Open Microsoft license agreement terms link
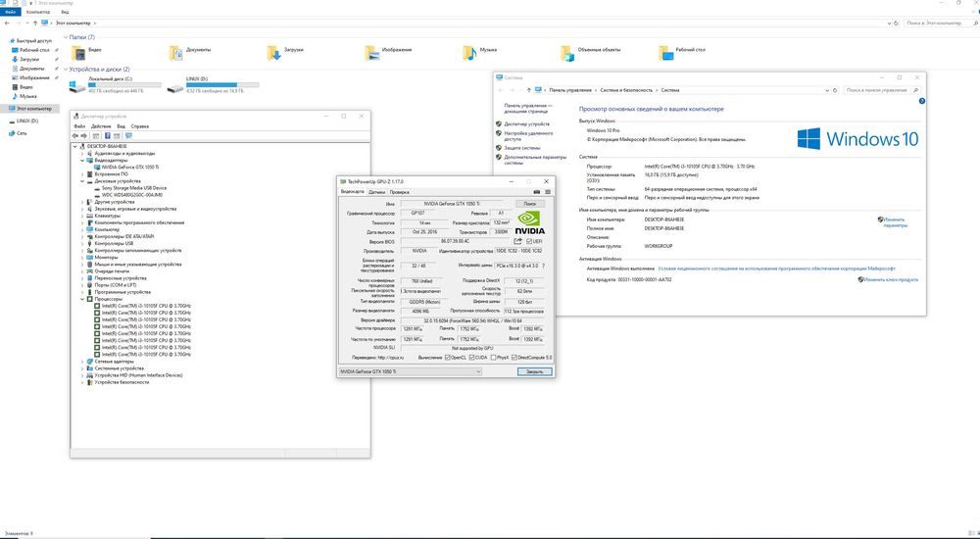Viewport: 980px width, 539px height. tap(776, 269)
